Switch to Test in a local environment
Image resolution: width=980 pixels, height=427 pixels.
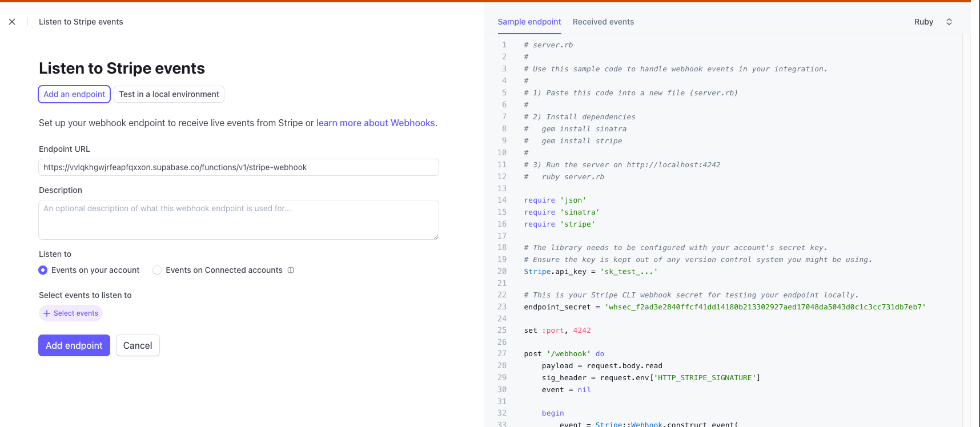coord(169,94)
